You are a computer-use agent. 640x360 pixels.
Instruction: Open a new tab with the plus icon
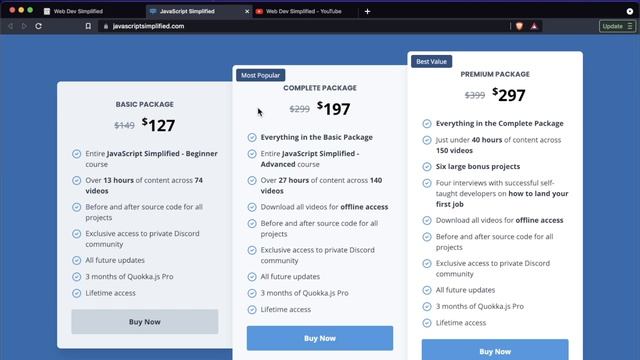(367, 11)
